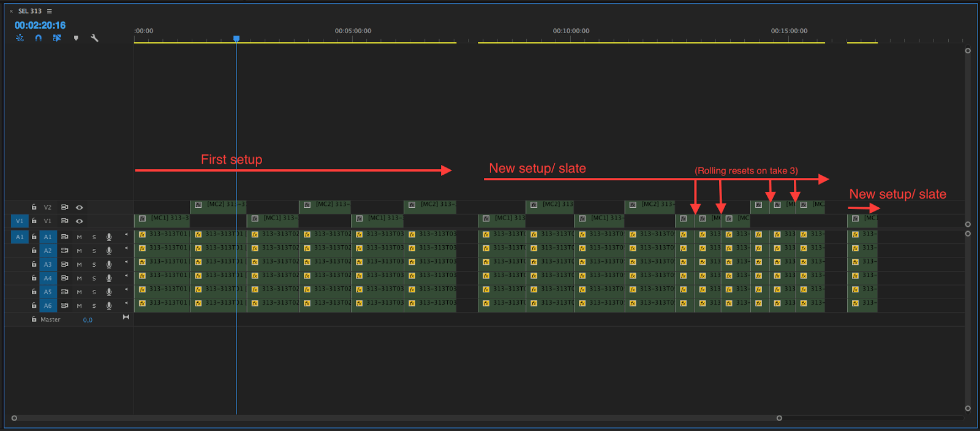980x431 pixels.
Task: Click fx badge on first A1 313-313T01 clip
Action: [x=142, y=234]
